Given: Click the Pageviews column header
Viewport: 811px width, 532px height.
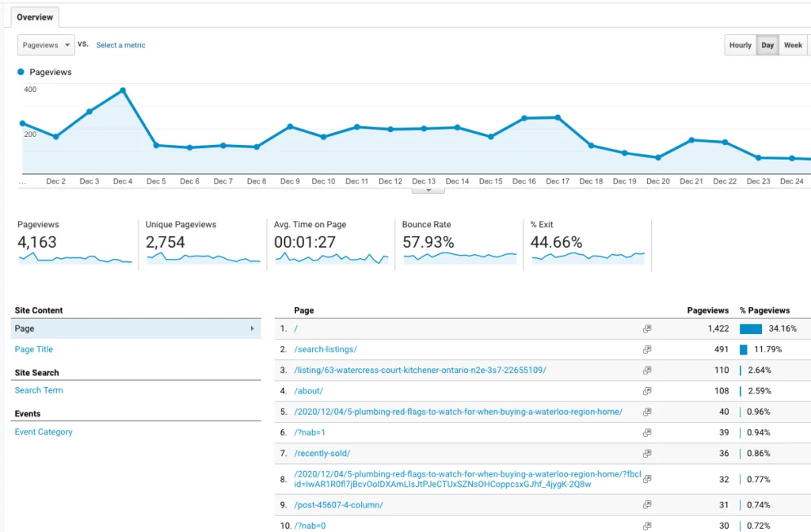Looking at the screenshot, I should (707, 310).
